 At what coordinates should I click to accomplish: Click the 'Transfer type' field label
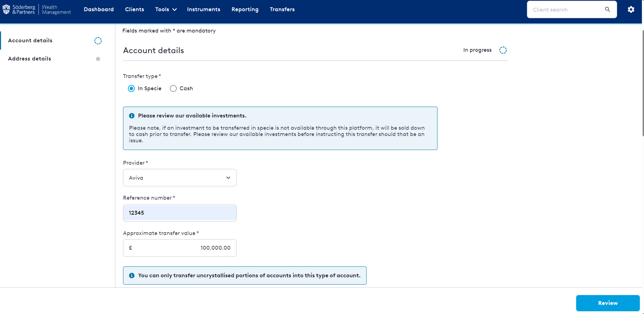(142, 76)
